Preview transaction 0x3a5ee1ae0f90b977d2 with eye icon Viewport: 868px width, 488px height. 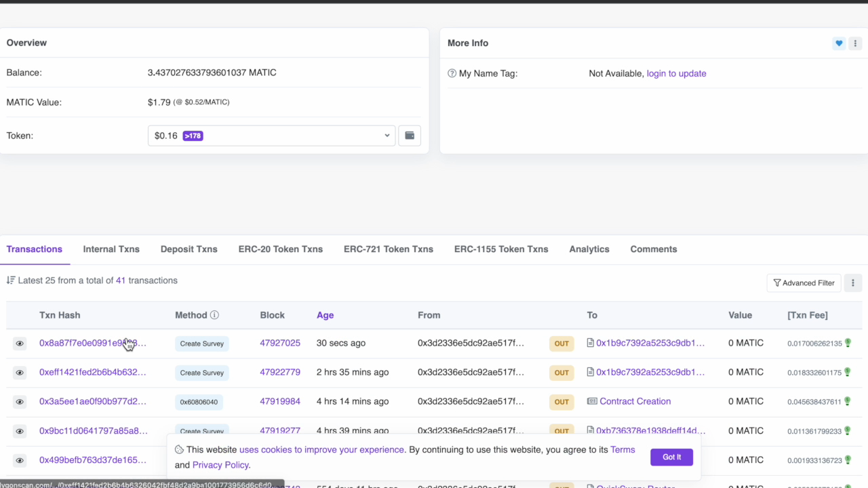(20, 402)
